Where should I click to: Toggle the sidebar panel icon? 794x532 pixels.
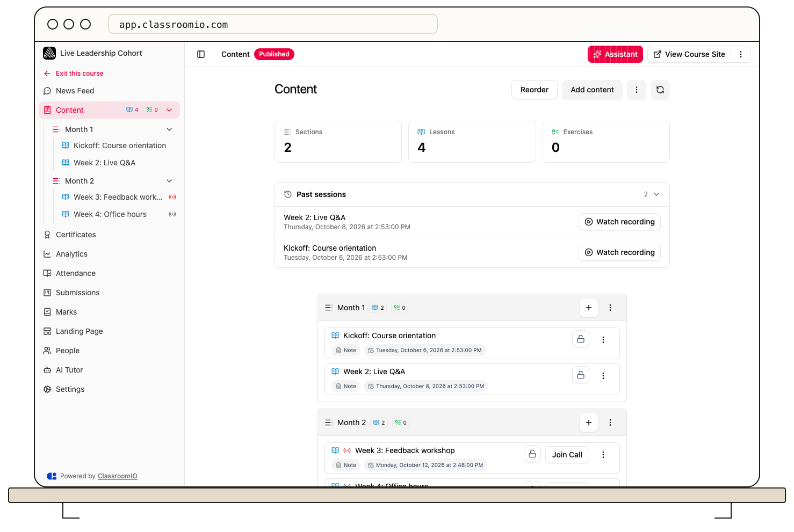[x=201, y=54]
